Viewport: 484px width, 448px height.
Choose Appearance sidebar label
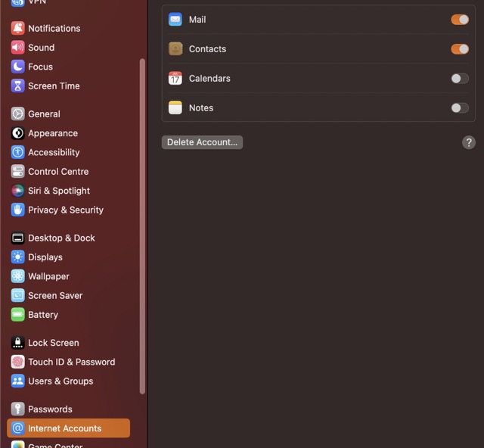pos(53,133)
